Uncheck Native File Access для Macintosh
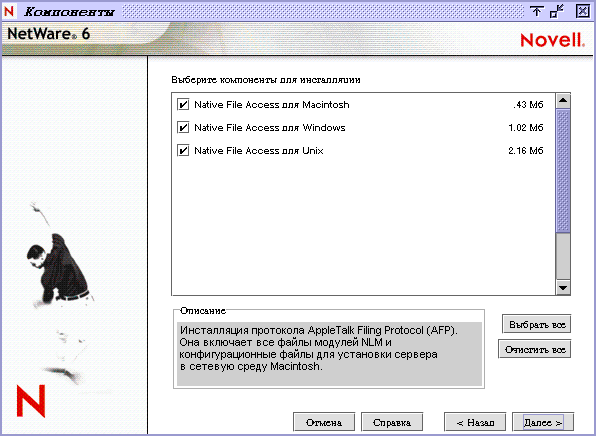 coord(183,105)
